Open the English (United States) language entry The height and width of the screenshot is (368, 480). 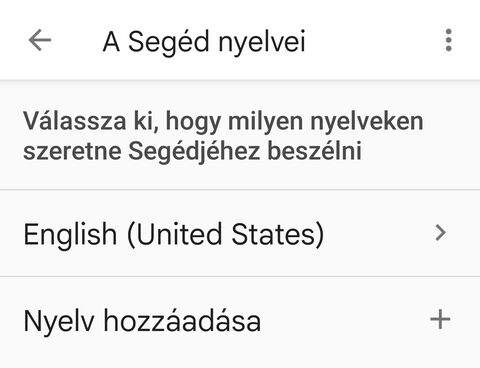(x=240, y=233)
